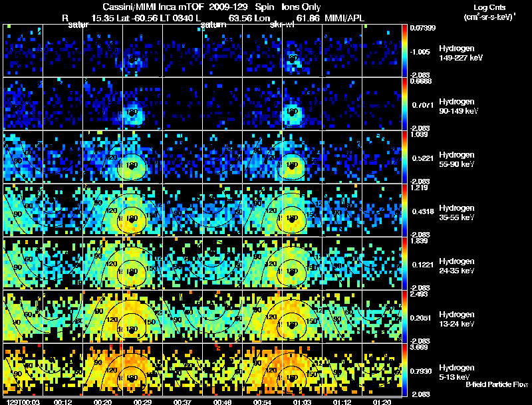Click the 2.493 colorbar value
Viewport: 532px width, 405px height.
point(419,294)
